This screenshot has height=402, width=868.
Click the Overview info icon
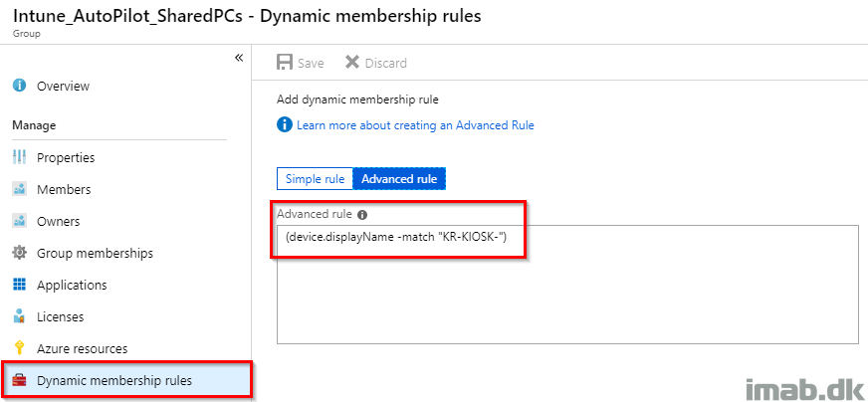pyautogui.click(x=19, y=86)
